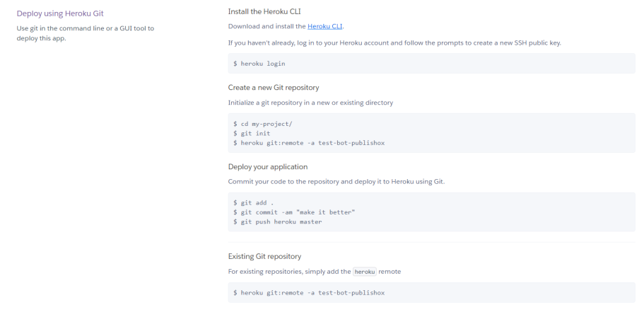
Task: Click the 'Deploy your application' heading
Action: point(268,166)
